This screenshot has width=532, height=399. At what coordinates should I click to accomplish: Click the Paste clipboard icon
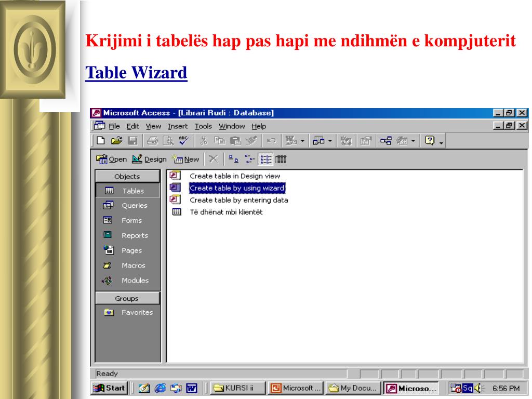pos(235,140)
